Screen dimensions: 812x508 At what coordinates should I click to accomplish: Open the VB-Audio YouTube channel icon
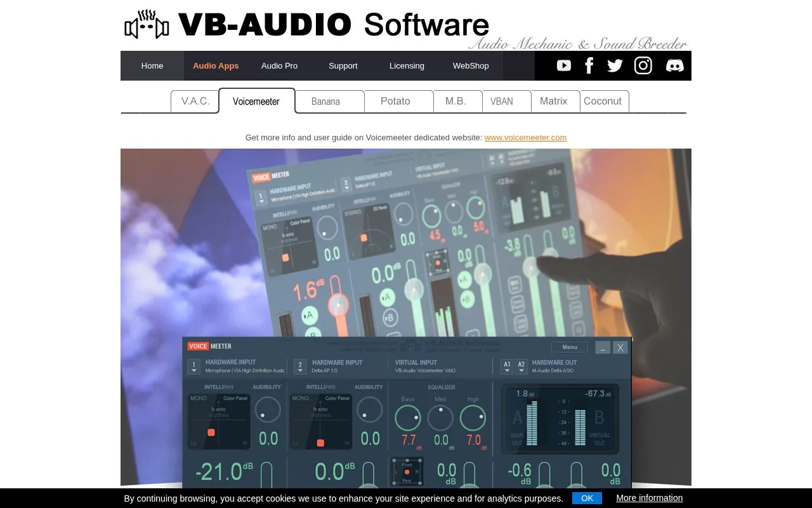[x=564, y=65]
